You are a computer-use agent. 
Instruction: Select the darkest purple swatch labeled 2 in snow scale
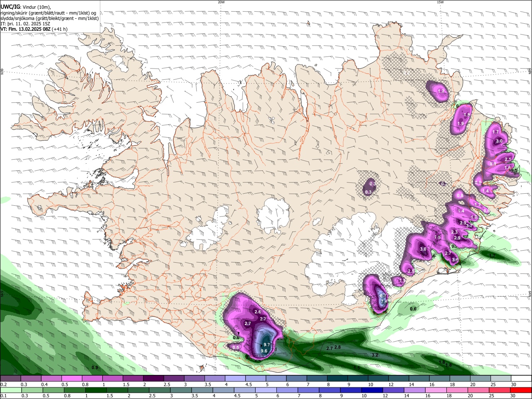point(153,379)
